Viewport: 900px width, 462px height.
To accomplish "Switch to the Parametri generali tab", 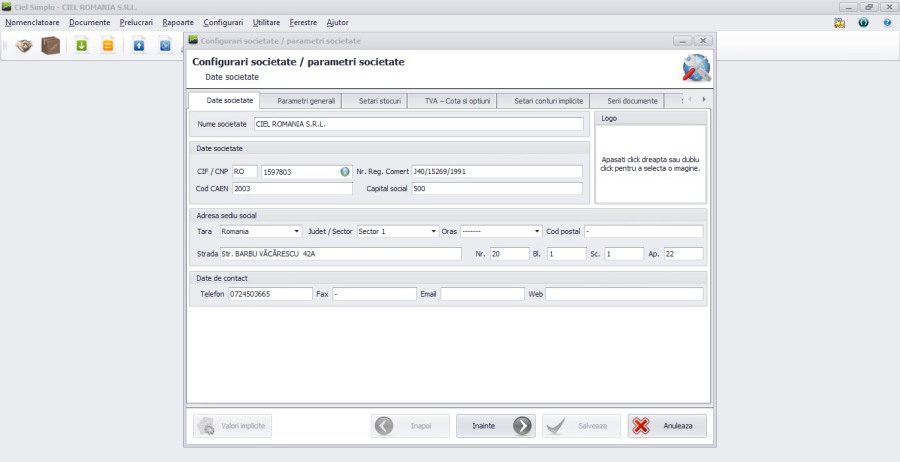I will click(x=306, y=101).
